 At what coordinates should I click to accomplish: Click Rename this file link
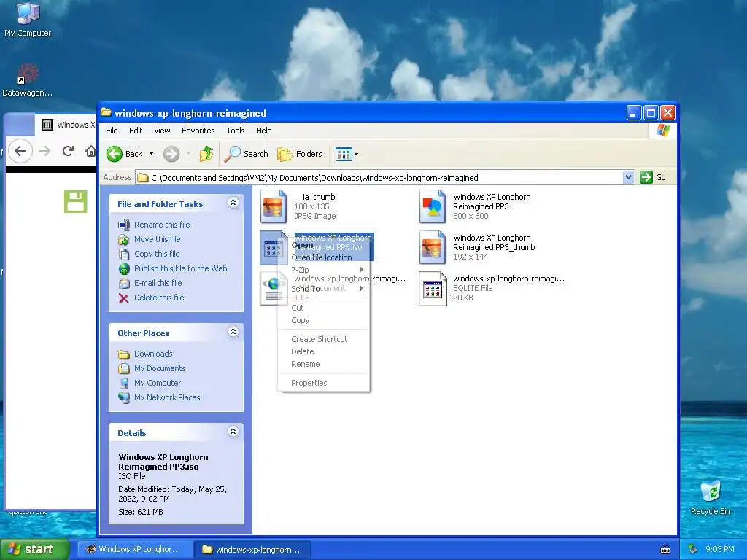coord(162,225)
